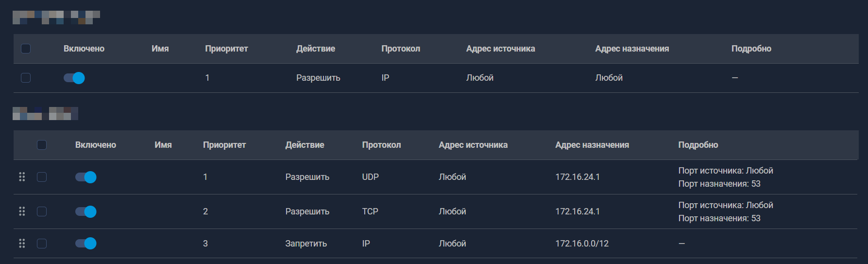Toggle off the TCP port 53 rule

click(86, 211)
